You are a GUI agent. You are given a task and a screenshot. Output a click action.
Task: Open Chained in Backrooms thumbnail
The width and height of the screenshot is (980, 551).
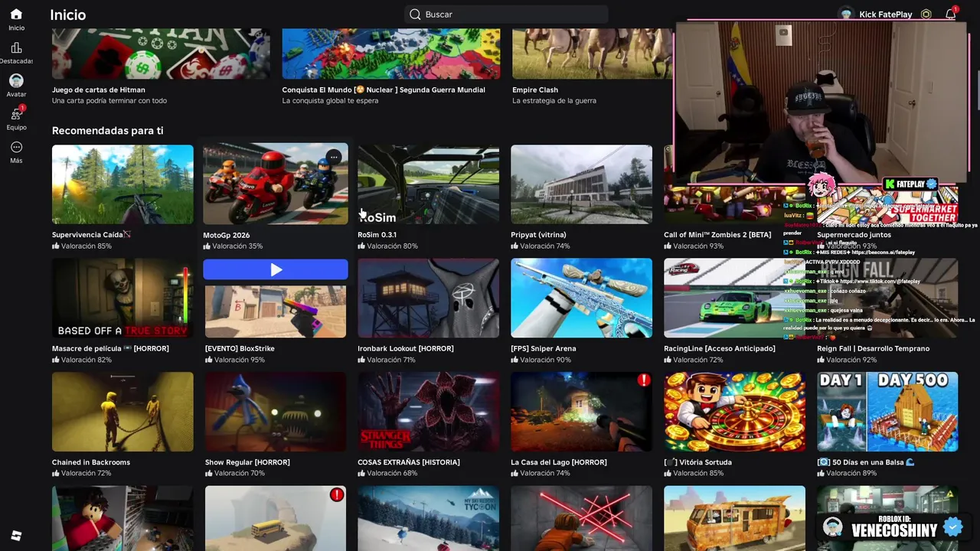click(x=122, y=412)
